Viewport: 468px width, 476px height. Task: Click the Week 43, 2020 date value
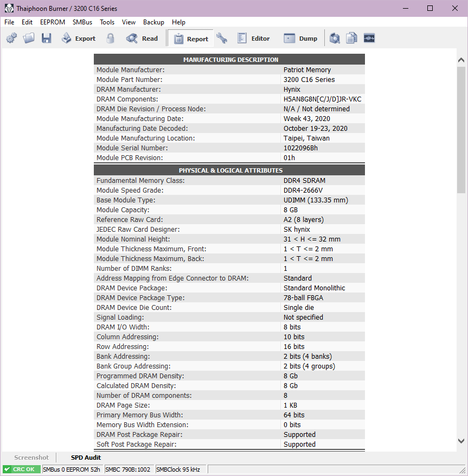(306, 119)
